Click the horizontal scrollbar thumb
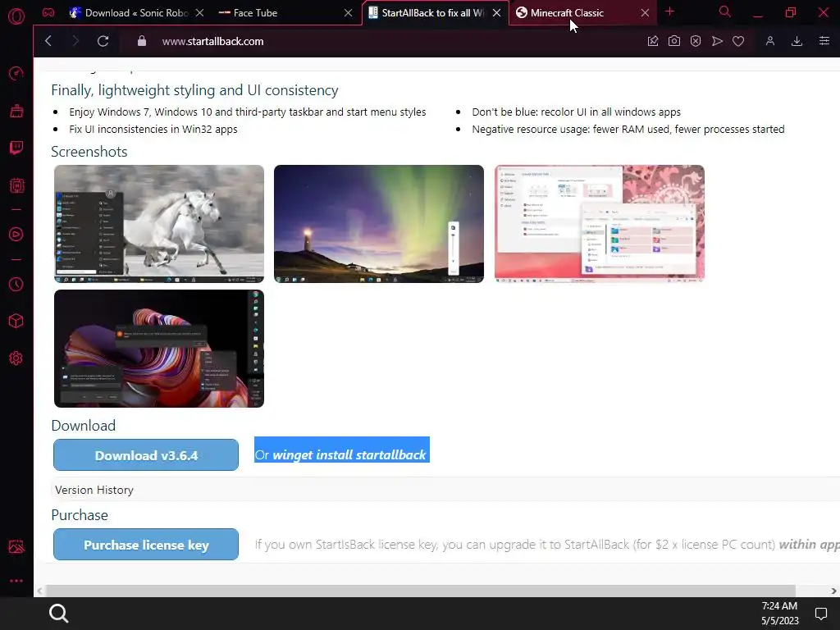This screenshot has width=840, height=630. point(421,591)
